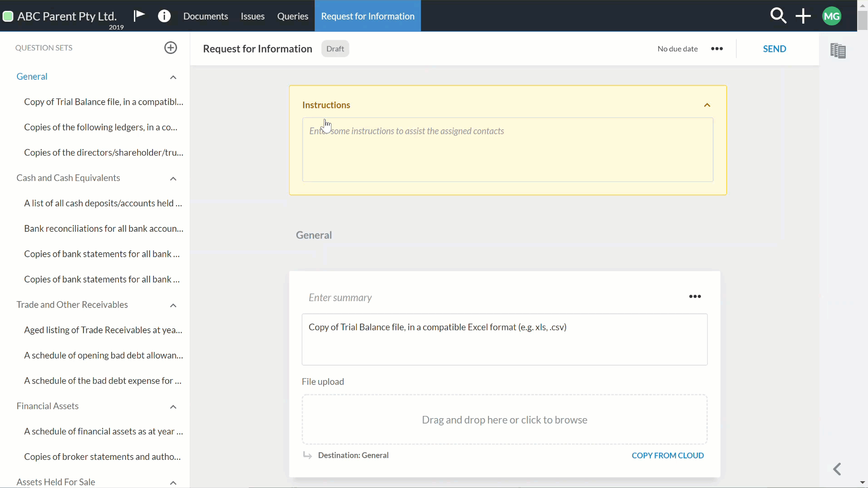Click the back chevron at bottom right

(x=838, y=469)
